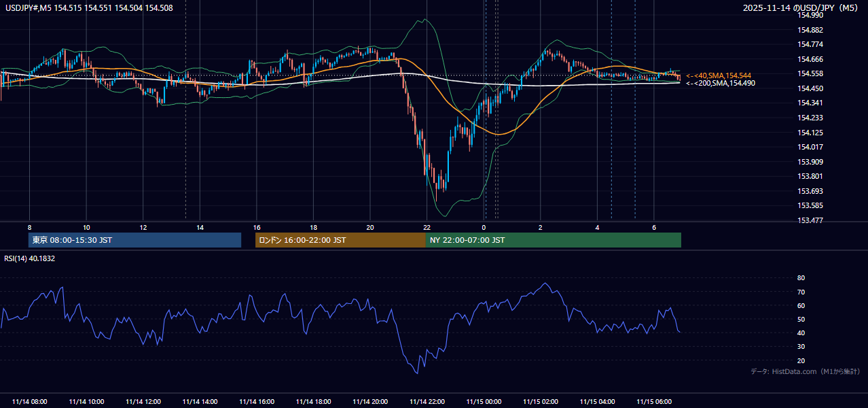Click RSI scale value 30
This screenshot has width=868, height=408.
pyautogui.click(x=801, y=347)
